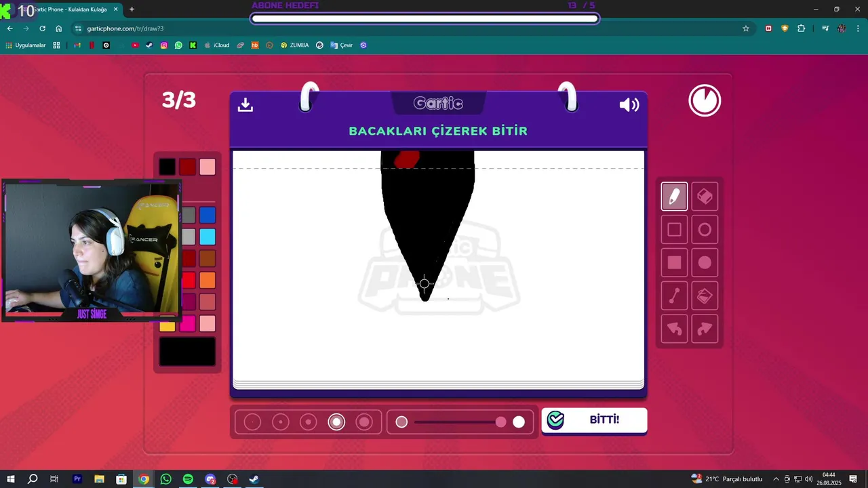Open the Chrome extensions puzzle menu
This screenshot has width=868, height=488.
[802, 28]
